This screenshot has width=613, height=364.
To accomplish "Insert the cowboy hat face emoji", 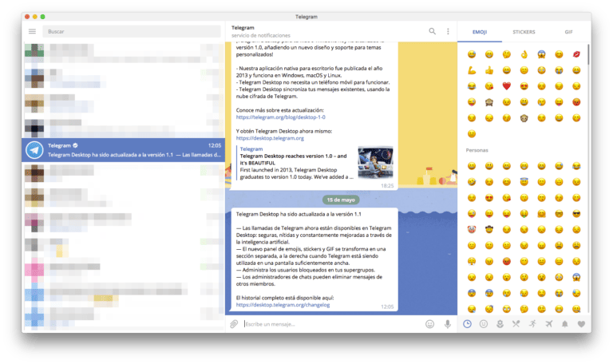I will click(x=489, y=230).
